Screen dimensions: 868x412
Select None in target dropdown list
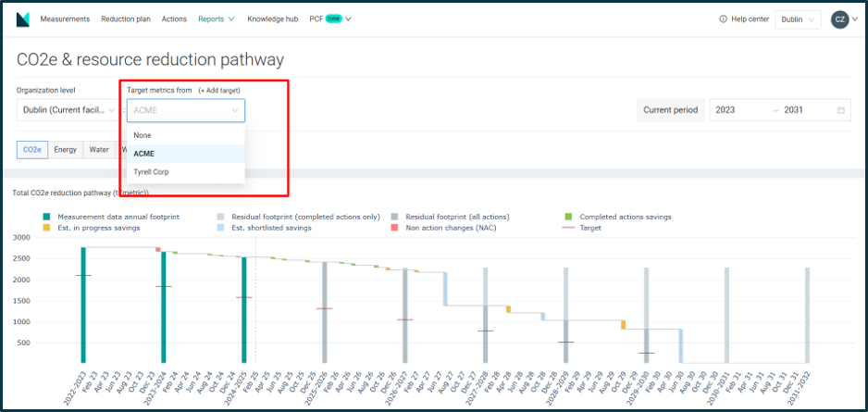click(186, 135)
